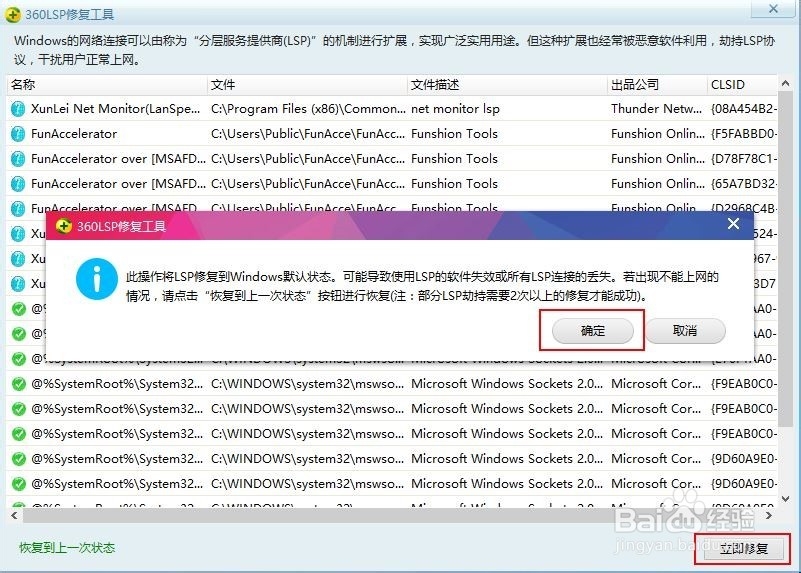The height and width of the screenshot is (573, 801).
Task: Select the C:\Program Files (x86)\Common... file cell
Action: point(308,109)
